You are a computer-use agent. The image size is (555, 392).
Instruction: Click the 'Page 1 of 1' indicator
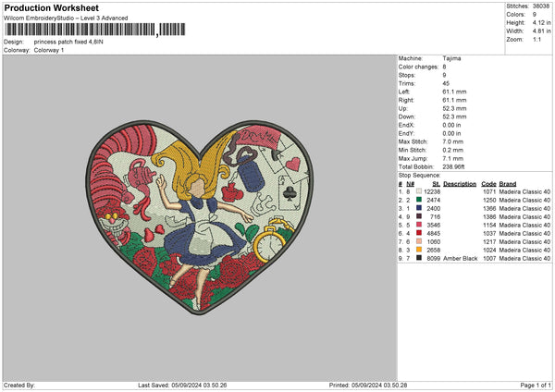point(536,385)
